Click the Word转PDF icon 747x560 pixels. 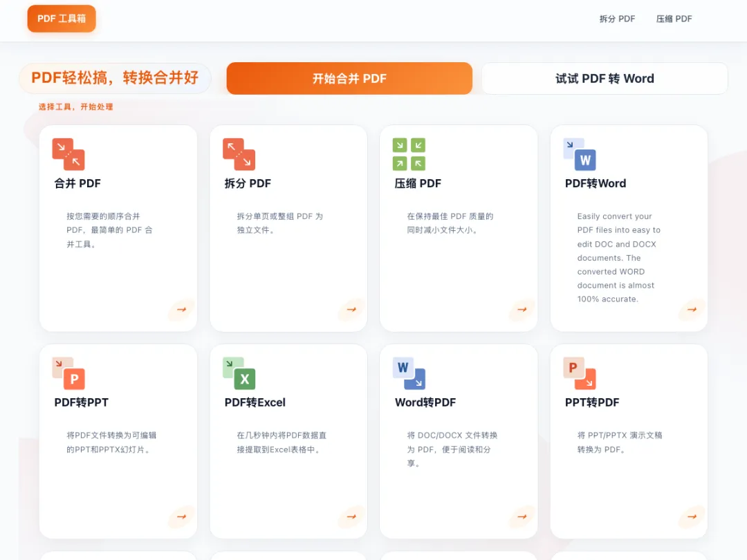tap(409, 373)
